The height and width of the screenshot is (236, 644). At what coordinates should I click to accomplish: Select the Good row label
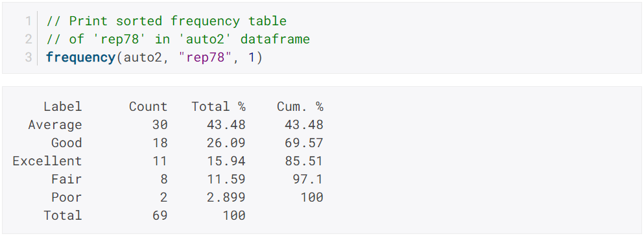point(67,143)
